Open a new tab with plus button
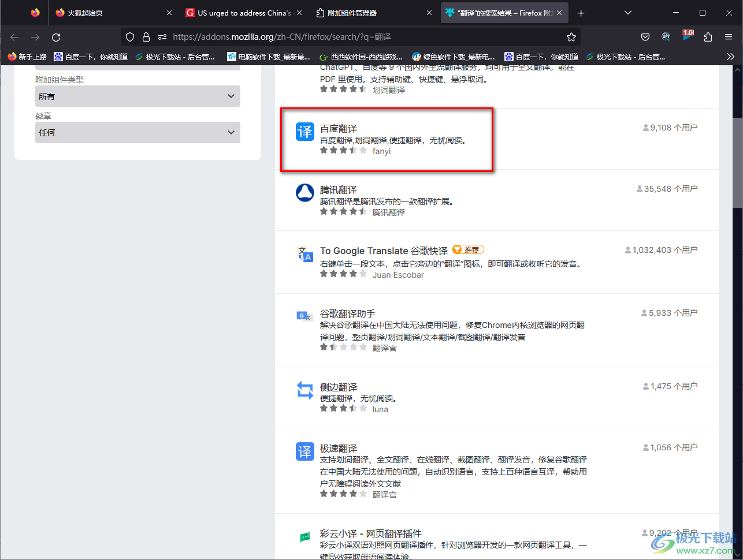Image resolution: width=743 pixels, height=560 pixels. [581, 13]
